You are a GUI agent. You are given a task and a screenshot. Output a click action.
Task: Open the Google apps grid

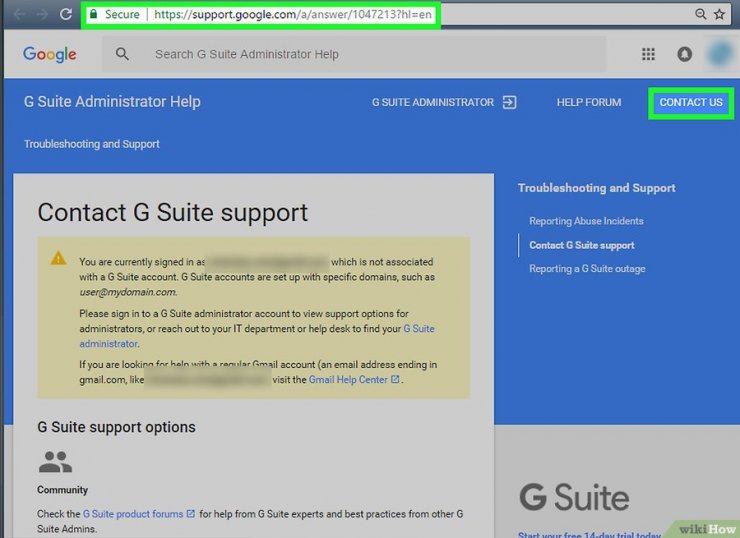point(648,54)
